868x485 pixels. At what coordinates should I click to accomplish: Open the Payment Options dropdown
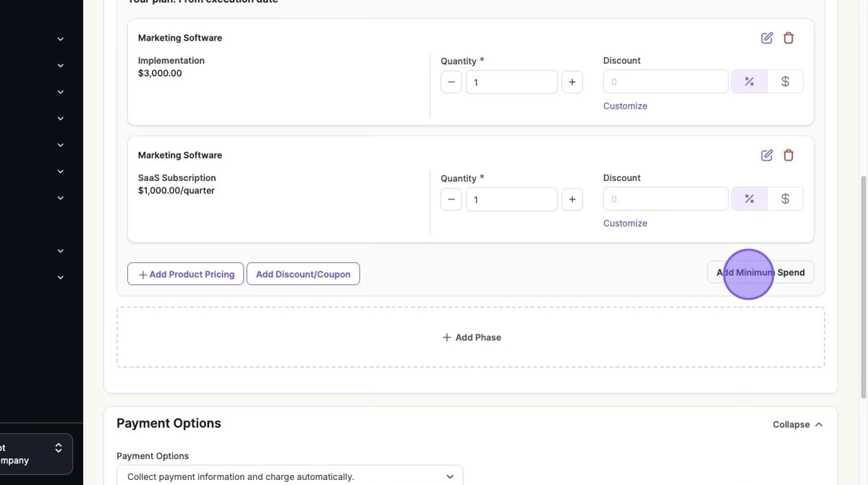[x=289, y=476]
